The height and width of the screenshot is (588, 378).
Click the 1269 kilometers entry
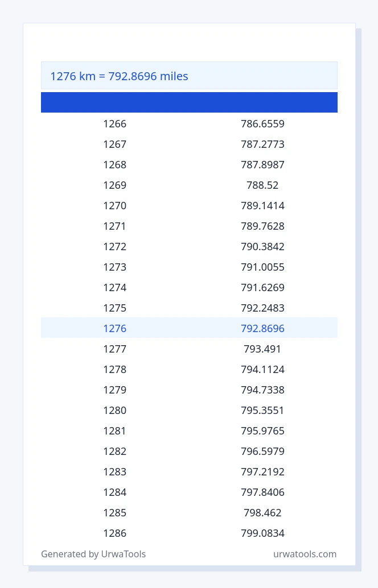click(115, 185)
